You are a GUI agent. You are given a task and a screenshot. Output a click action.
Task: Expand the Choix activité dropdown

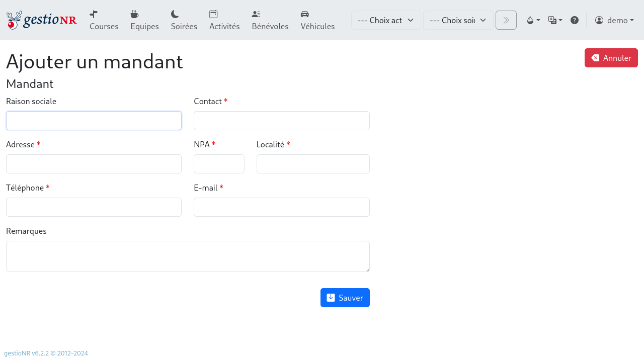(386, 20)
